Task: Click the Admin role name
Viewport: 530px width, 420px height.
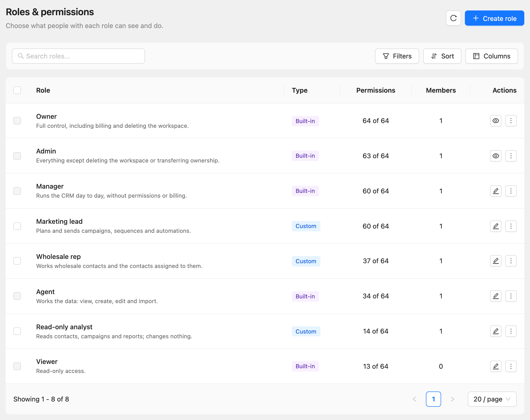Action: click(x=46, y=151)
